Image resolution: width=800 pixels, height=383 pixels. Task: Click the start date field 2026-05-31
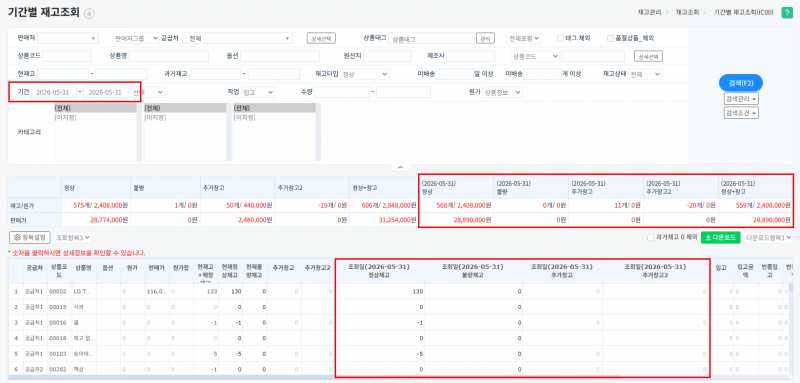[x=54, y=92]
